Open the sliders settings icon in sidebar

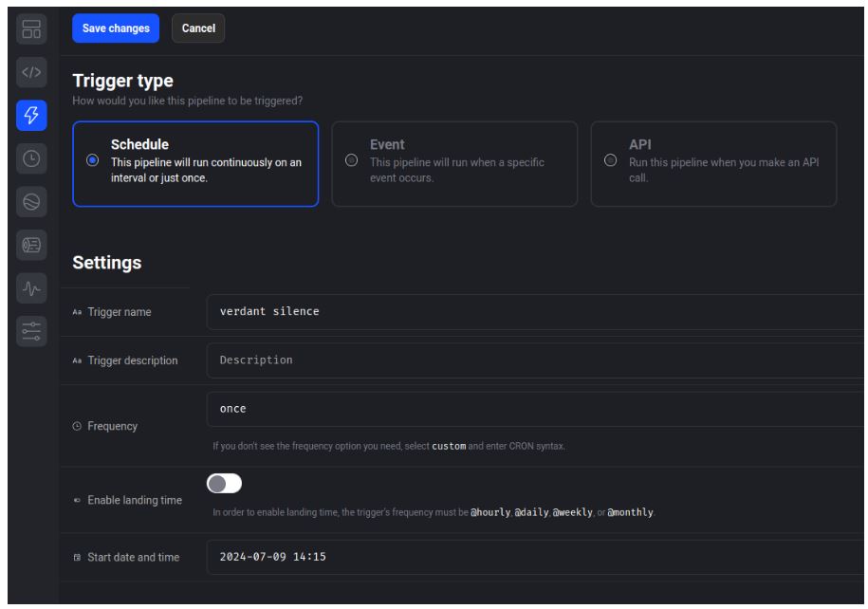[x=29, y=330]
